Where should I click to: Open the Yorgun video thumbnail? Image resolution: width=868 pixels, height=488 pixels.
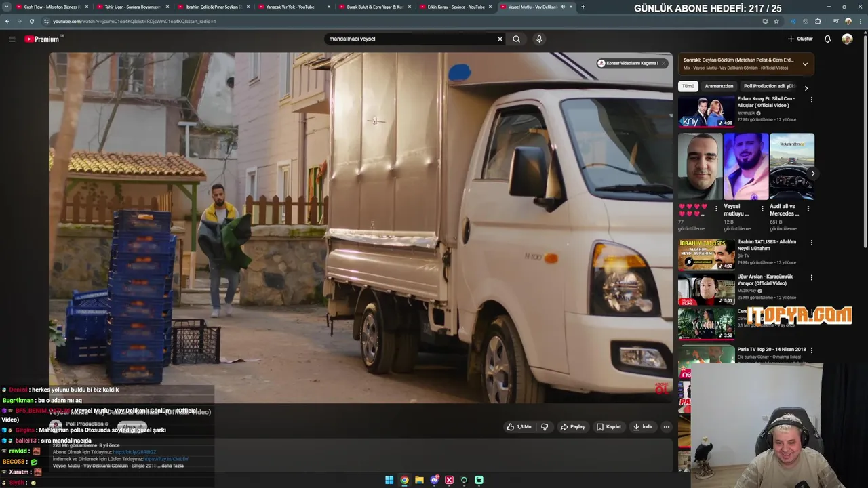pyautogui.click(x=706, y=324)
